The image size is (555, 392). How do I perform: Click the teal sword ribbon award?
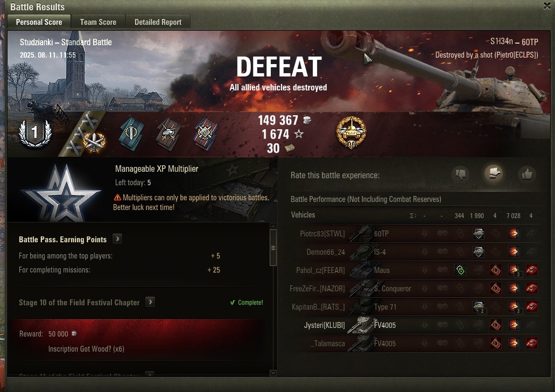click(x=131, y=134)
